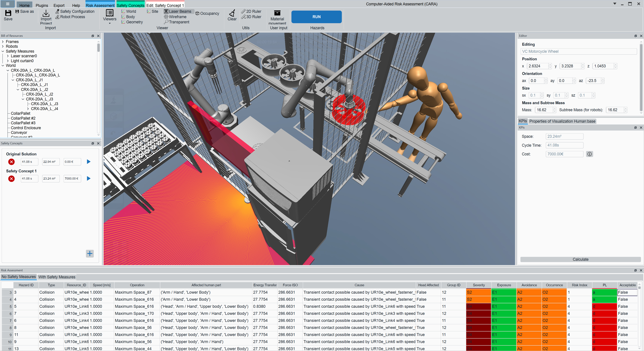Click the Save icon
Image resolution: width=644 pixels, height=351 pixels.
8,13
